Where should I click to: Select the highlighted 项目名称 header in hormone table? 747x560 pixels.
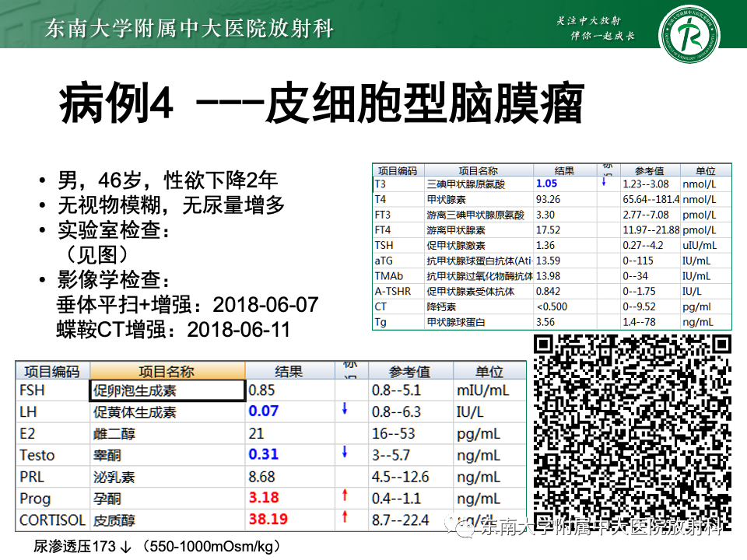[x=167, y=371]
